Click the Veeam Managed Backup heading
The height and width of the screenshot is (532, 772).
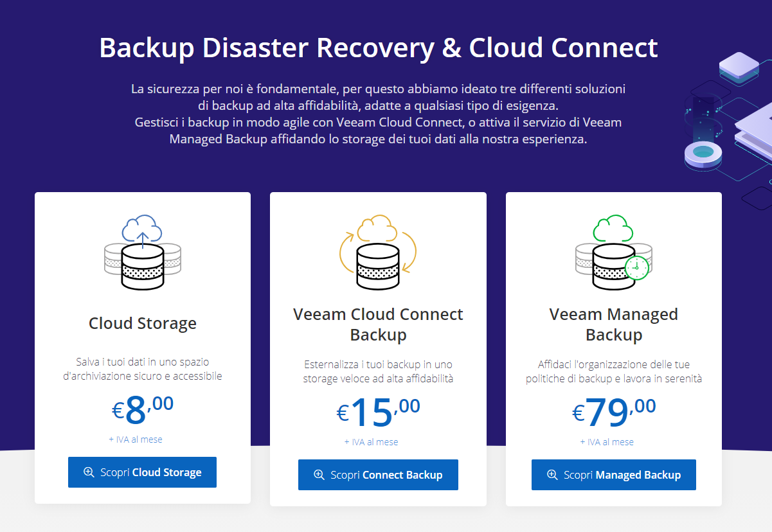613,324
